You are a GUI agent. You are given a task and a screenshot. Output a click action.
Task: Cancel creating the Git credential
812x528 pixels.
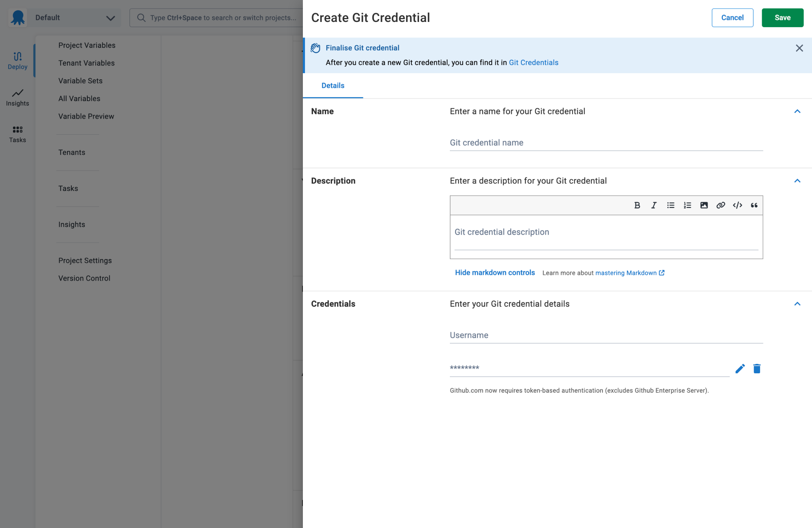732,18
